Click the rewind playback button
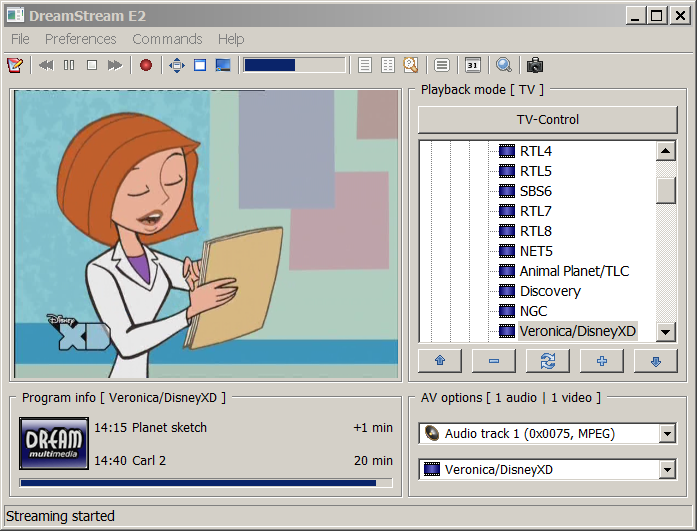Image resolution: width=697 pixels, height=531 pixels. [46, 66]
